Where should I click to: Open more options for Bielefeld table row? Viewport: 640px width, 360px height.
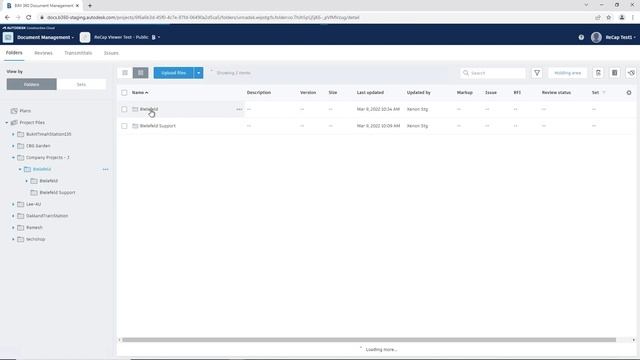(239, 109)
